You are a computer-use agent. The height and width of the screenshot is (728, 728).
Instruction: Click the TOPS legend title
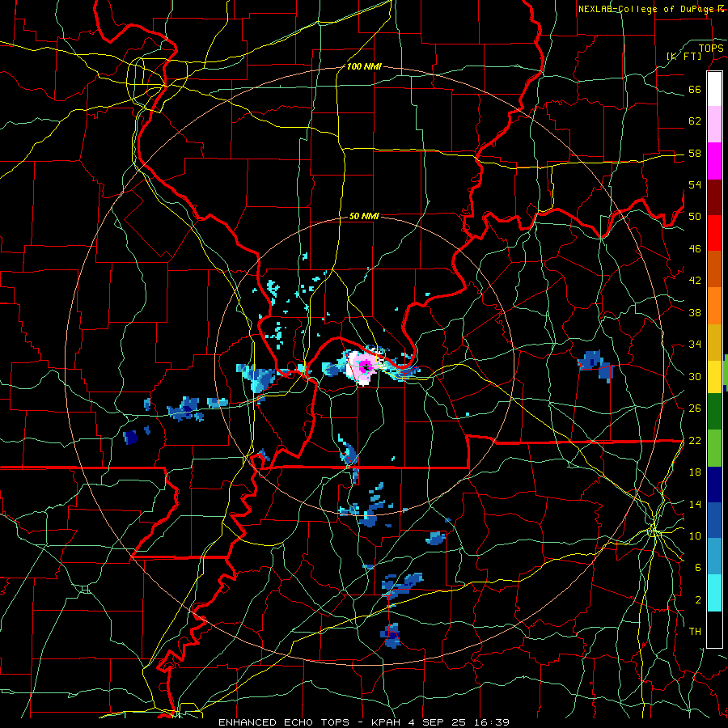coord(711,48)
